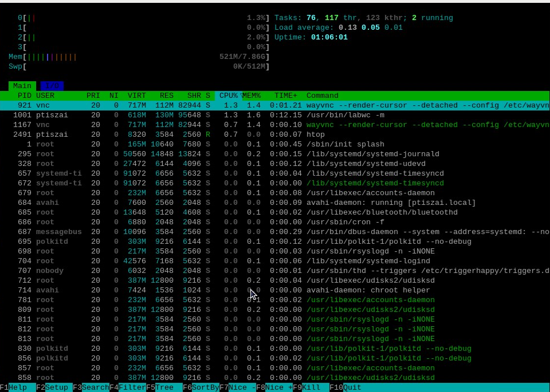Click Search in the function bar
This screenshot has width=550, height=392.
pyautogui.click(x=91, y=387)
